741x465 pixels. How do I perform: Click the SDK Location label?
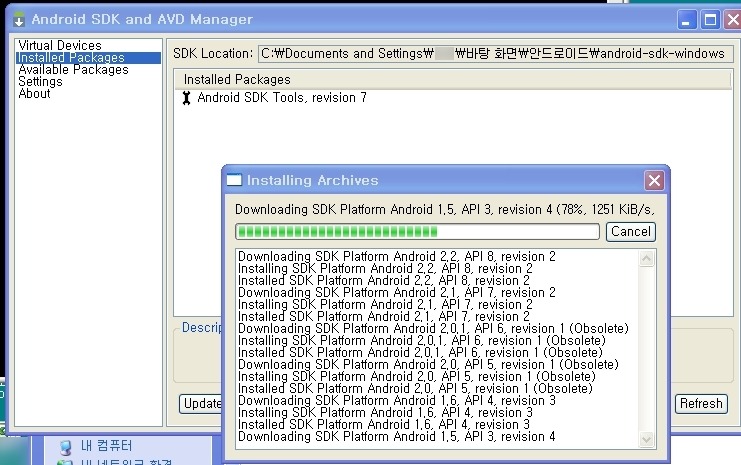(x=213, y=53)
